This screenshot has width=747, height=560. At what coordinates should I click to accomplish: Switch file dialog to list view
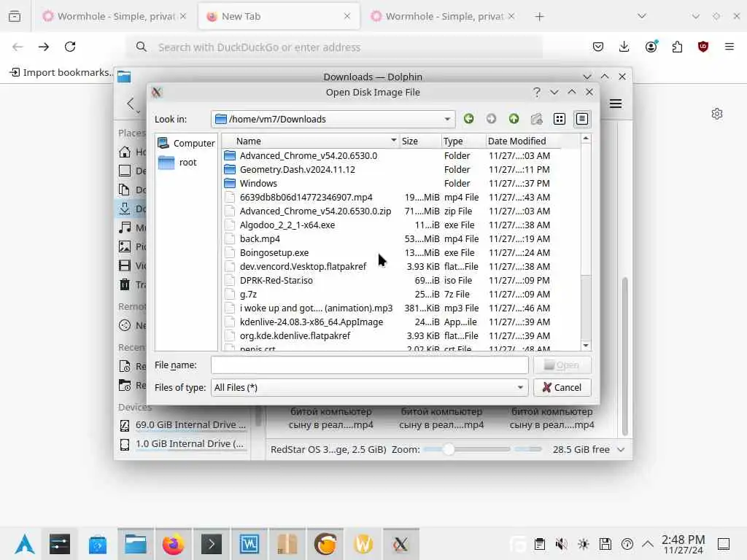(x=560, y=119)
